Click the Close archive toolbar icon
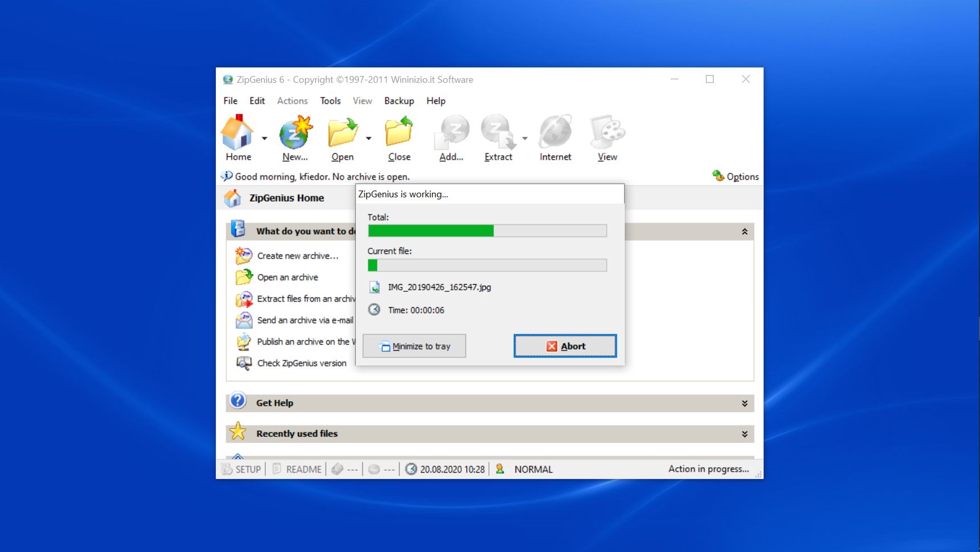980x552 pixels. pos(399,132)
